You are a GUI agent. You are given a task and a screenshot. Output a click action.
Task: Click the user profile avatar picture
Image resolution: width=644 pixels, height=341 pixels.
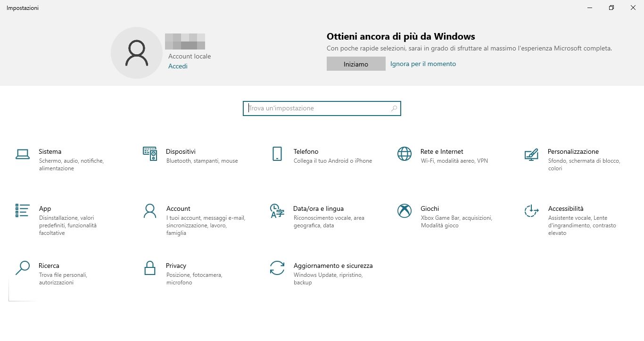(137, 53)
